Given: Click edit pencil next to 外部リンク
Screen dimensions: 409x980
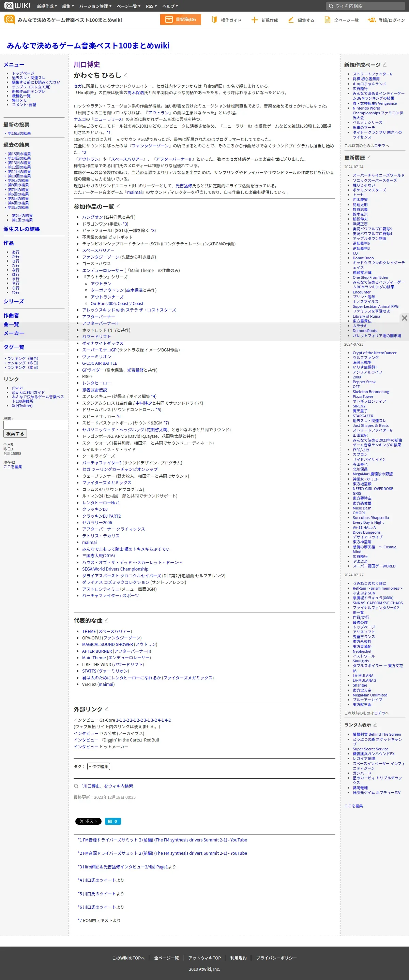Looking at the screenshot, I should coord(106,709).
